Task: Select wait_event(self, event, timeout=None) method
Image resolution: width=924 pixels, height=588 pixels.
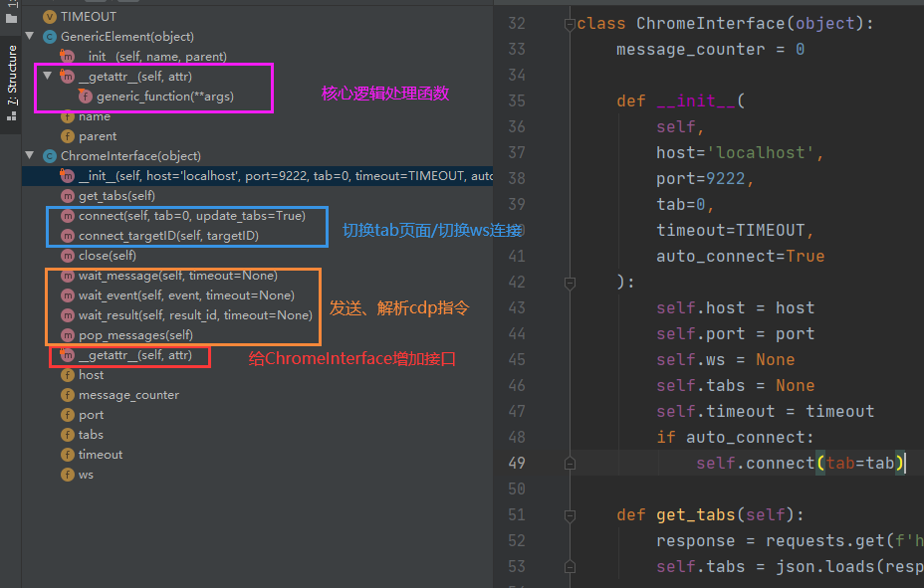Action: tap(186, 294)
